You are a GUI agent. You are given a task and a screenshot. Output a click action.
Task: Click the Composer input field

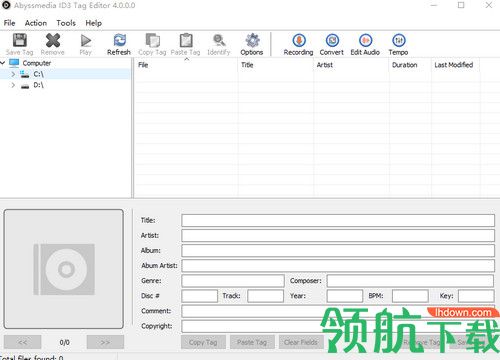coord(410,281)
